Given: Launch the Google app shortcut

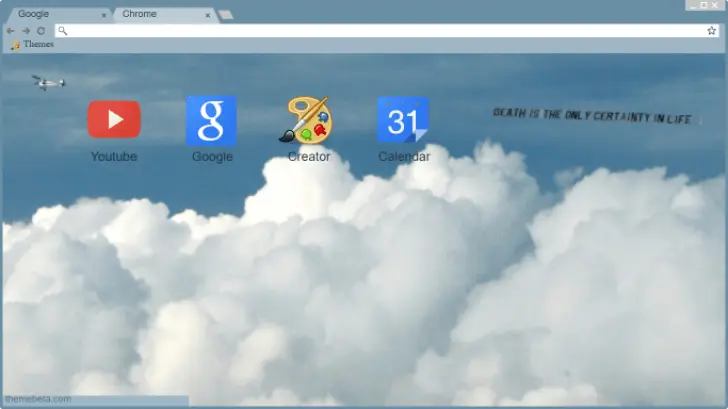Looking at the screenshot, I should click(x=211, y=121).
